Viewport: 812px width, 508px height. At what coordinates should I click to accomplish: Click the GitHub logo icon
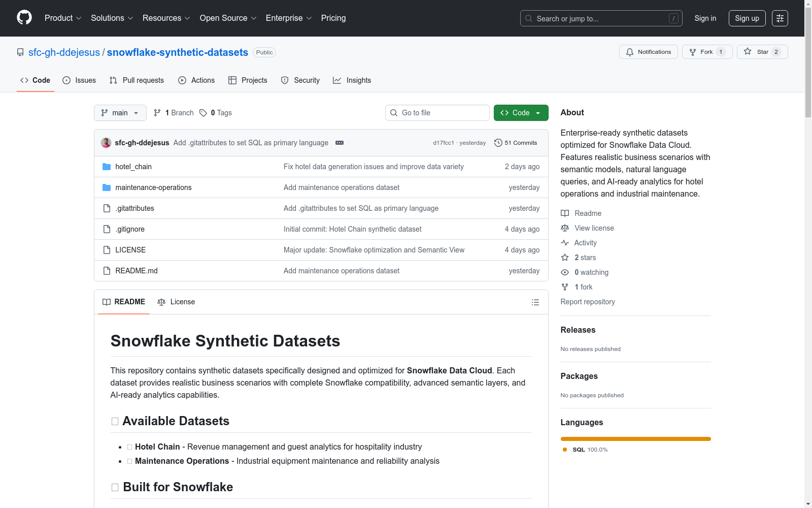coord(24,18)
